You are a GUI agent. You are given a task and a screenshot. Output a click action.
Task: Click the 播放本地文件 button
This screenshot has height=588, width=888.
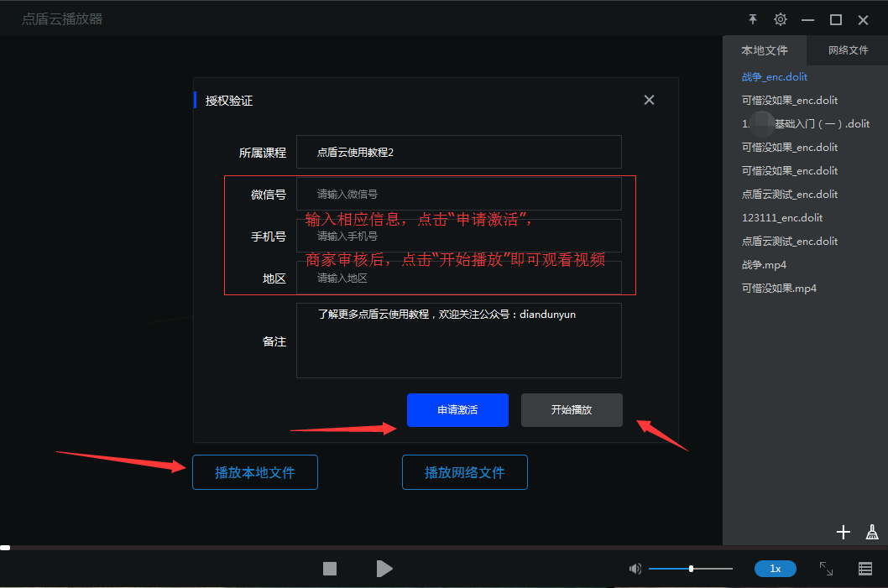point(255,472)
